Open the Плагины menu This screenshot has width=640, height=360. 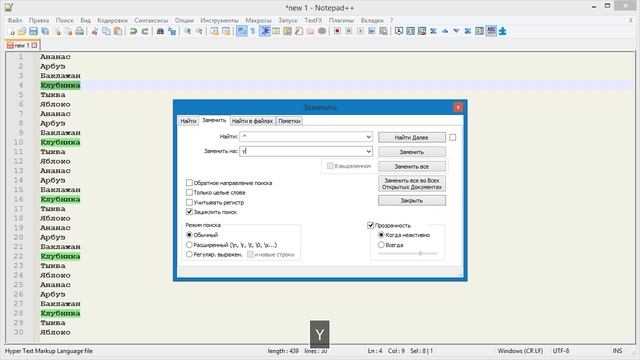[341, 20]
